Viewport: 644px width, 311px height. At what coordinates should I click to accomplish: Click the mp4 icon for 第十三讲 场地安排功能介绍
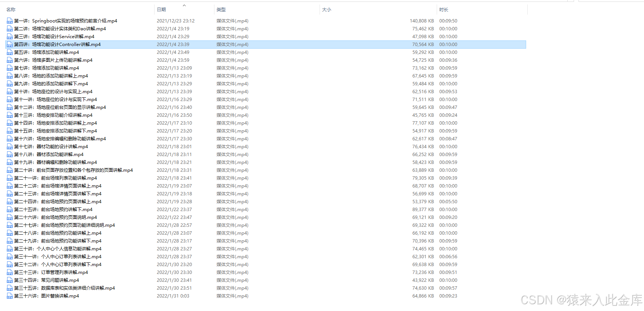coord(10,115)
